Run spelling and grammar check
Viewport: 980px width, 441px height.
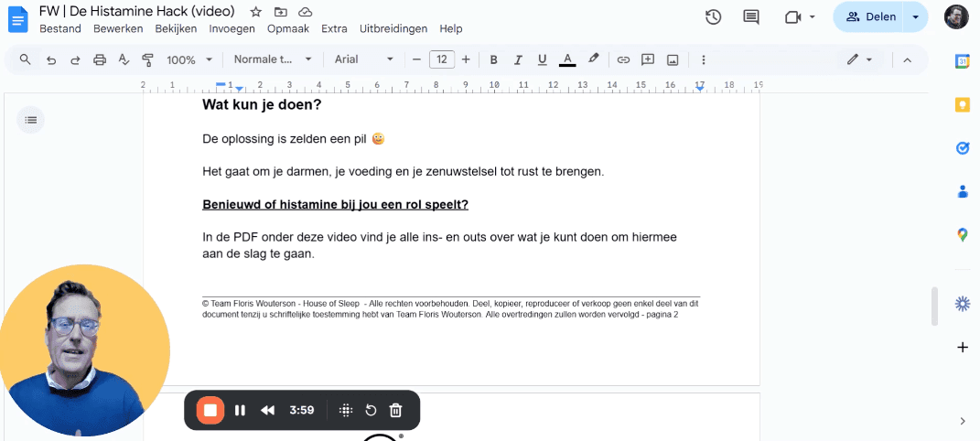pos(124,60)
